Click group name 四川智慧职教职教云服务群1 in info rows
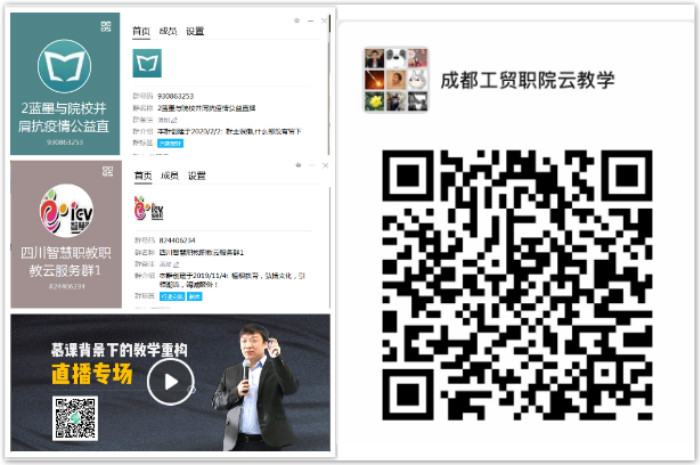 [x=201, y=252]
